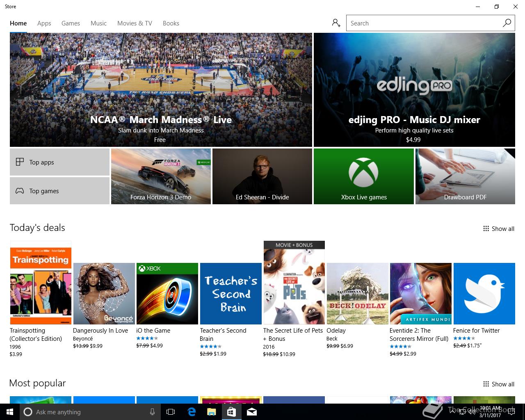The width and height of the screenshot is (525, 420).
Task: Open Eventide 2 game icon
Action: (421, 294)
